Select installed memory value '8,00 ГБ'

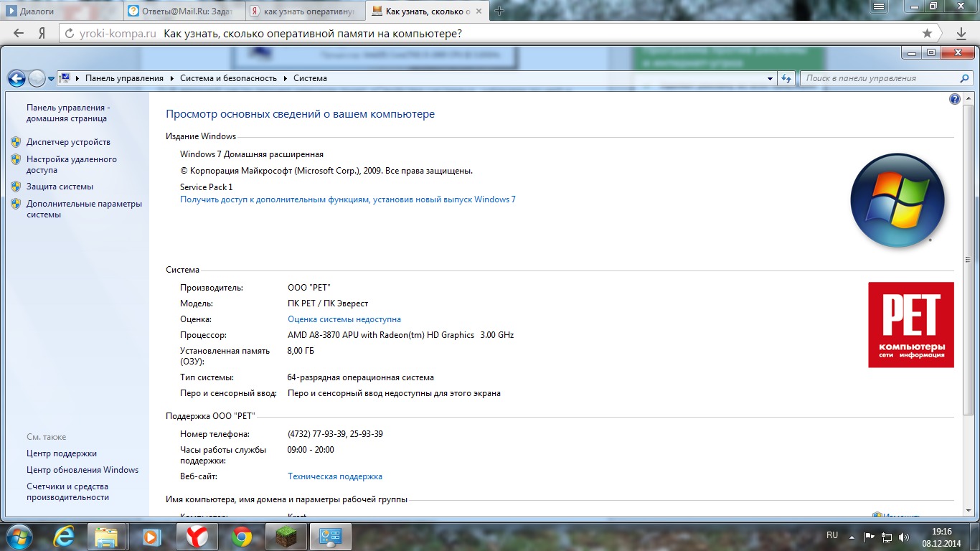(x=301, y=351)
